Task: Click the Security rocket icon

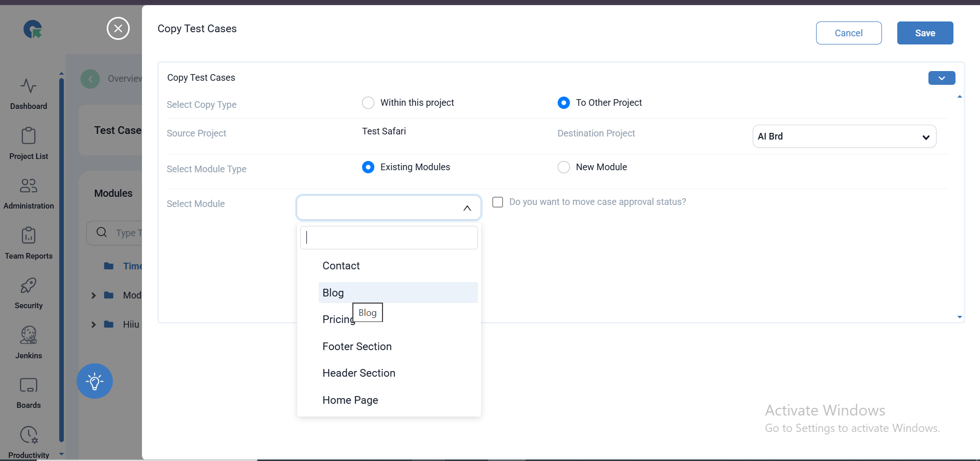Action: [x=29, y=286]
